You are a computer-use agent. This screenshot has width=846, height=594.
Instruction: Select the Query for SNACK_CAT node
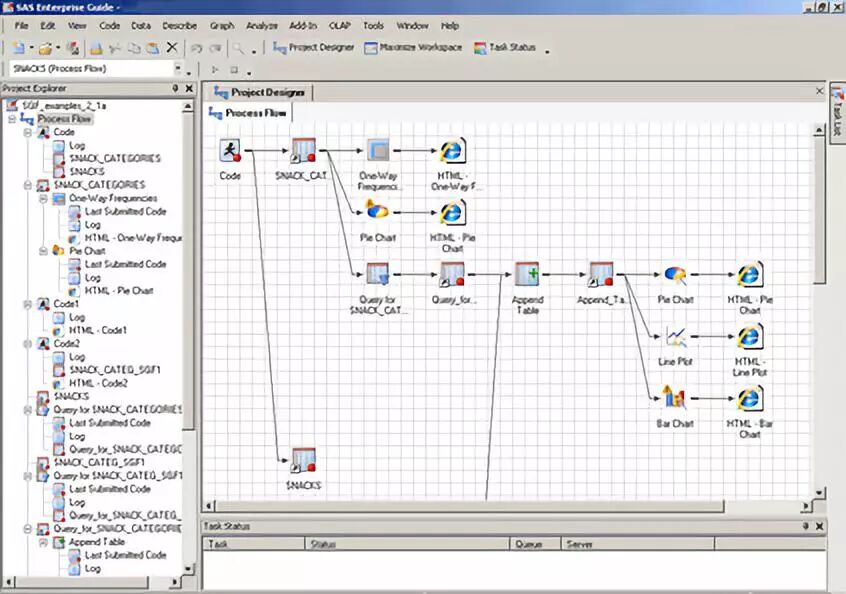pos(377,274)
